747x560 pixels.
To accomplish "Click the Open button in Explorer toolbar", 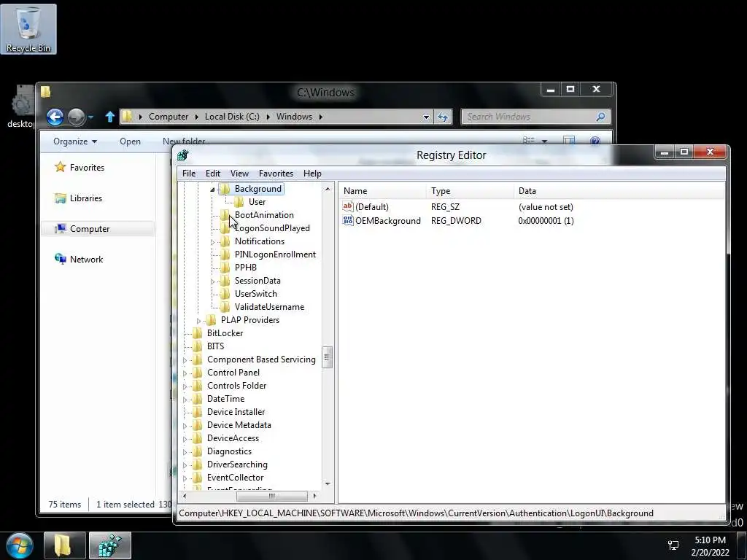I will [130, 141].
